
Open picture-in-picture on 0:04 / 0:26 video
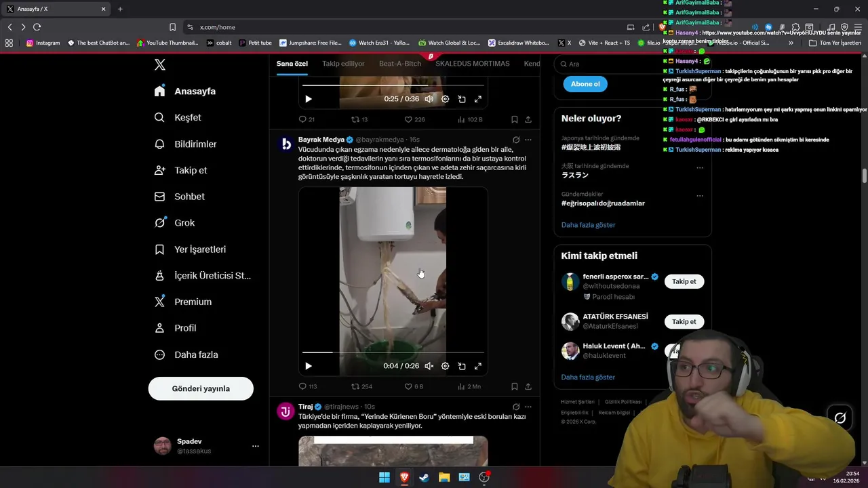tap(462, 366)
